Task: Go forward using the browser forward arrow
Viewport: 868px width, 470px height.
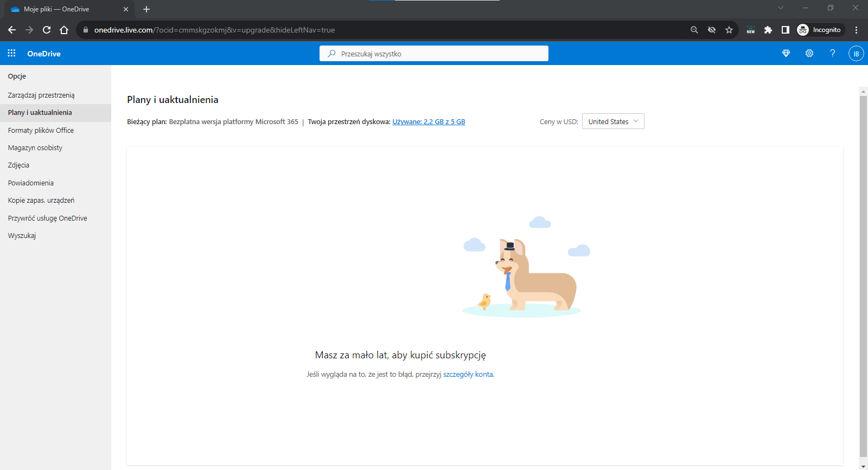Action: click(29, 30)
